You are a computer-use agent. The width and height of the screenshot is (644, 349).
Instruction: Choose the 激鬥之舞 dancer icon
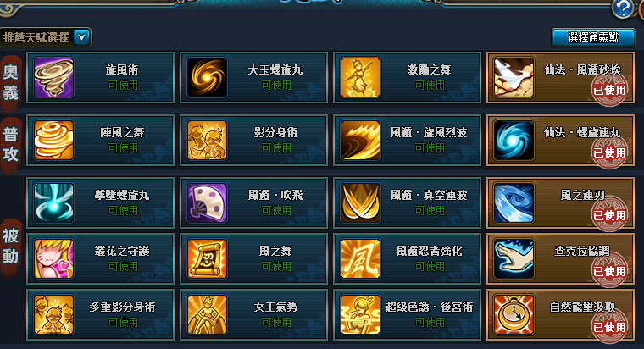(x=360, y=77)
